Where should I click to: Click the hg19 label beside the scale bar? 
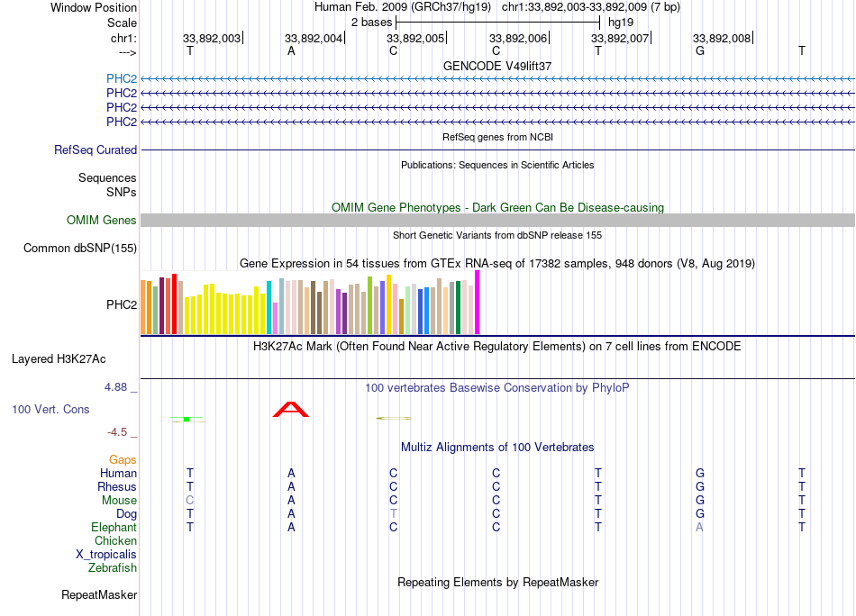[621, 23]
